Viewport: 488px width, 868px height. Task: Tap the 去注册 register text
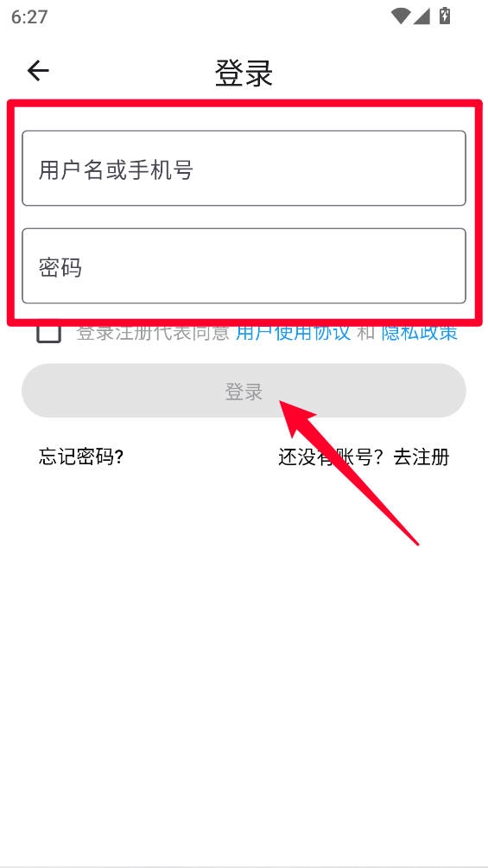pyautogui.click(x=421, y=457)
